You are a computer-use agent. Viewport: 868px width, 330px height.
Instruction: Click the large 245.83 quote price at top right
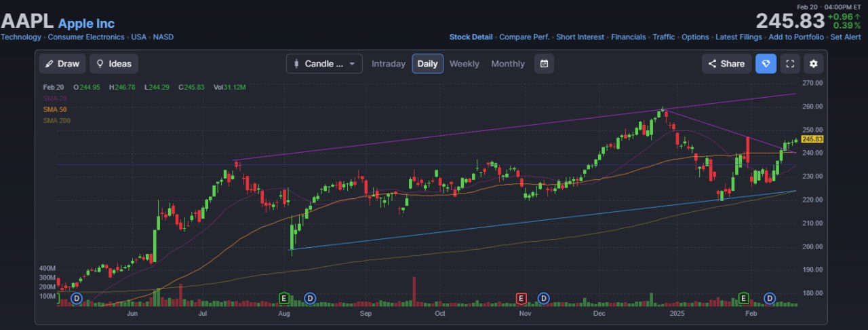790,20
